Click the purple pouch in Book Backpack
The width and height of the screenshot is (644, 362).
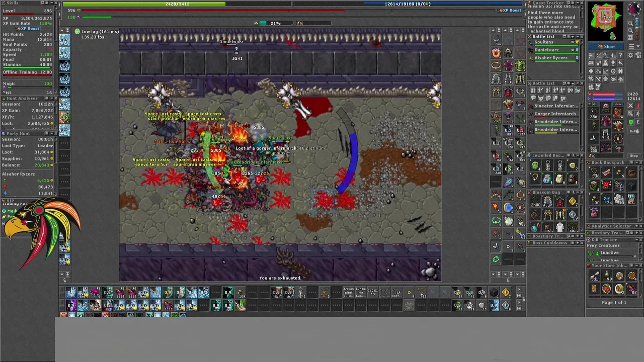tap(593, 212)
